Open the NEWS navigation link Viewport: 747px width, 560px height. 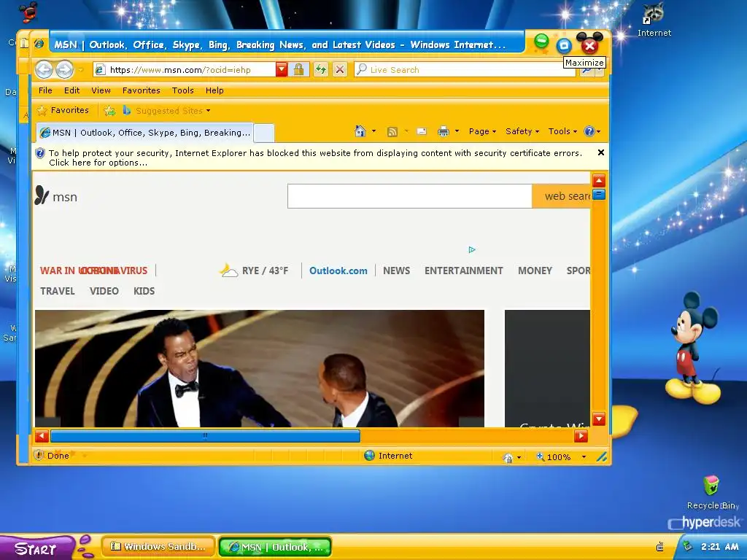396,271
